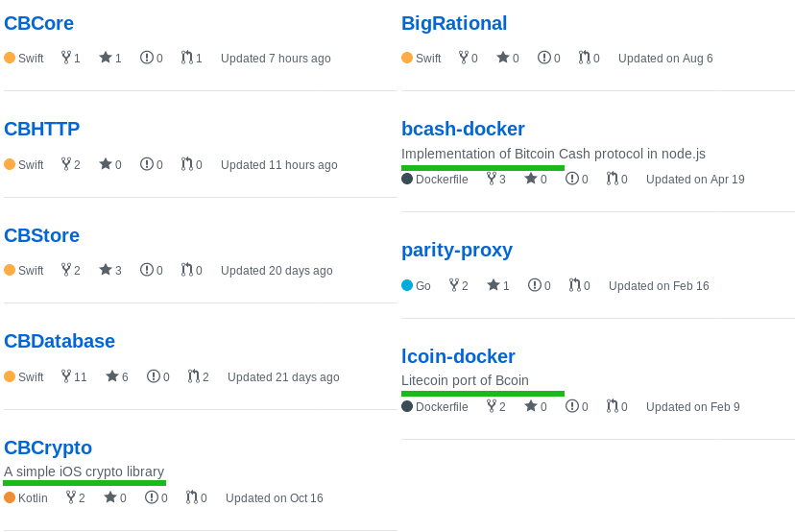Click the pull request icon for BigRational
Image resolution: width=795 pixels, height=532 pixels.
click(x=584, y=58)
